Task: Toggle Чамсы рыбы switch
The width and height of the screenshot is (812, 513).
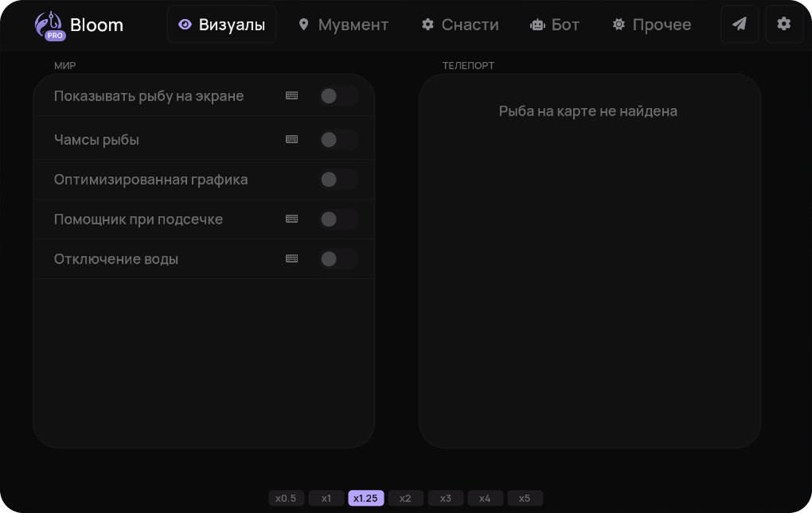Action: coord(338,140)
